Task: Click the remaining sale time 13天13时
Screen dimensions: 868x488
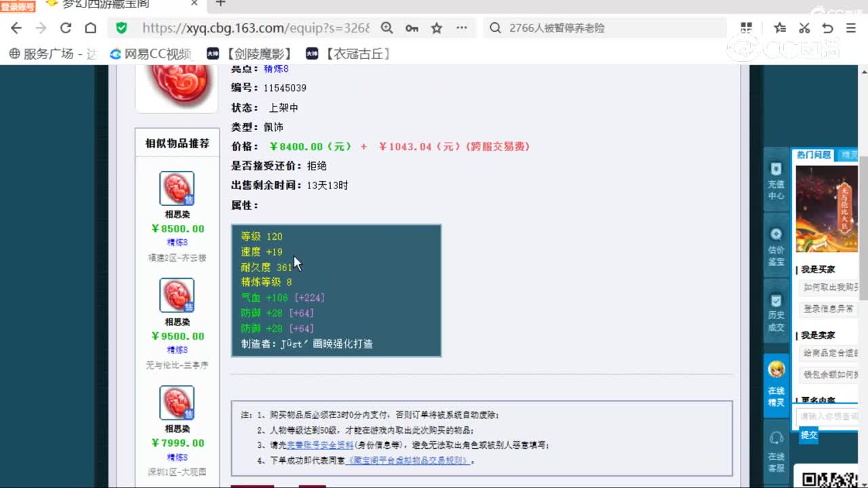Action: 328,185
